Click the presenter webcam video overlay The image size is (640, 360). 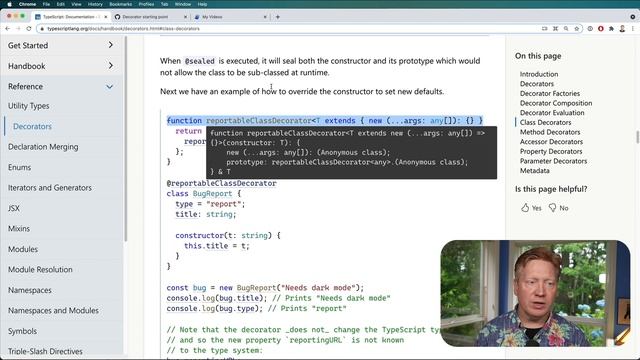click(535, 293)
